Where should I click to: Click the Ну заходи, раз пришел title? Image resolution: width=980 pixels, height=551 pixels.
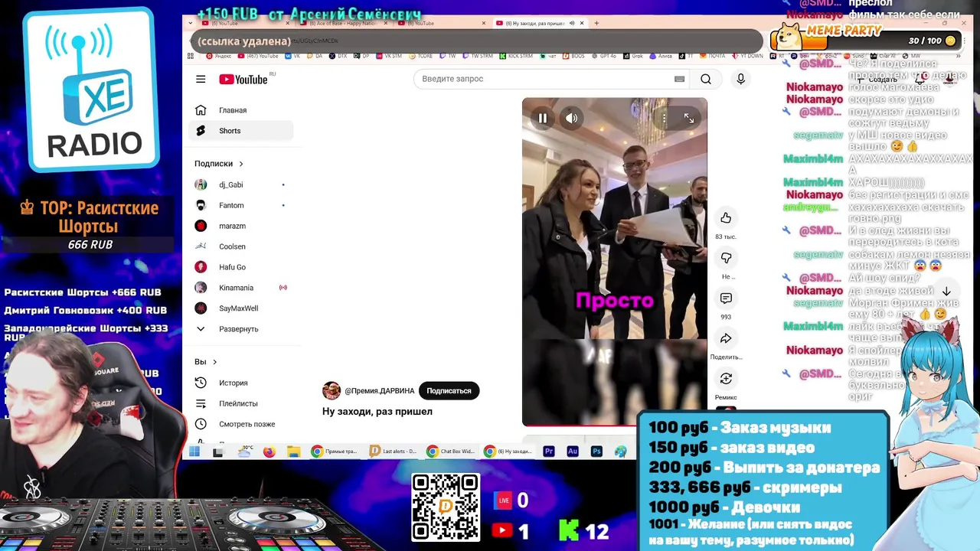[x=377, y=412]
